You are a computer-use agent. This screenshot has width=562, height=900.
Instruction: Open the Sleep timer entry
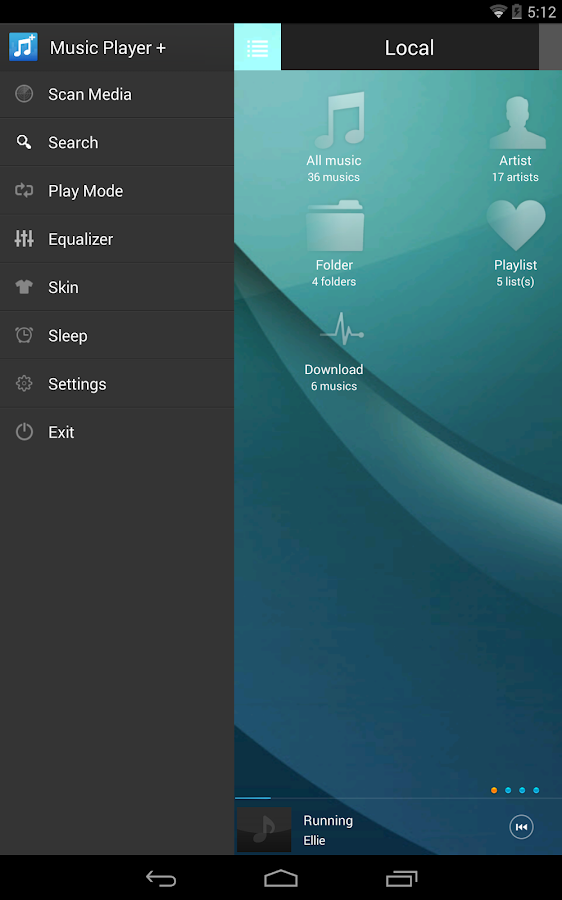[x=117, y=335]
